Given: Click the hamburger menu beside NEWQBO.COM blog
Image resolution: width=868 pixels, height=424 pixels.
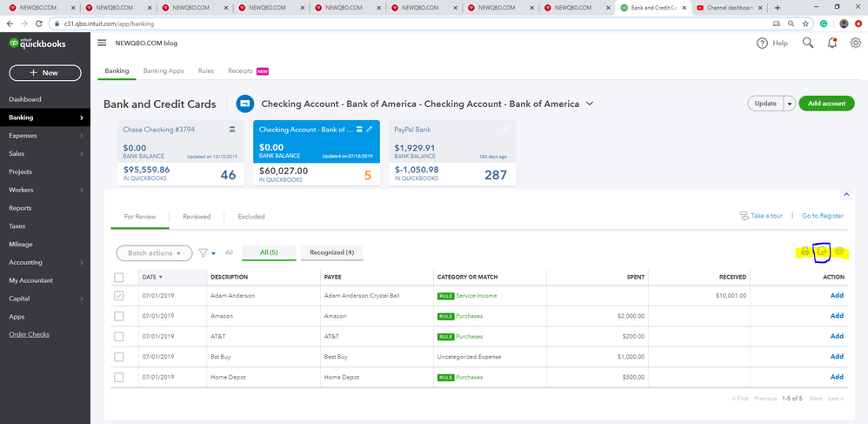Looking at the screenshot, I should click(102, 43).
